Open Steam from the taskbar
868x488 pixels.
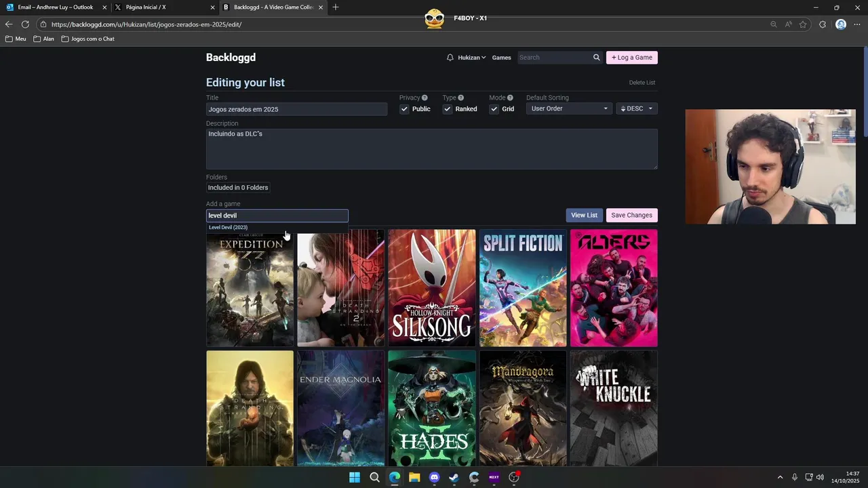point(454,477)
